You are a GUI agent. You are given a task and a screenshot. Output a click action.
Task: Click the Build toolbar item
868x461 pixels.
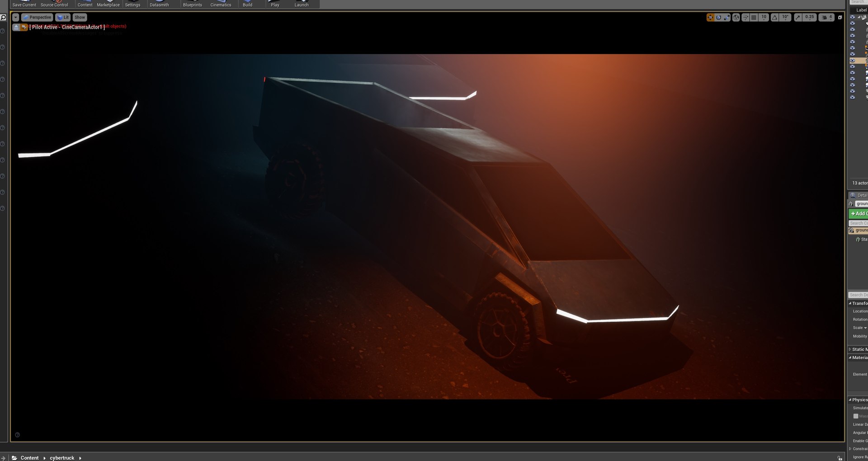point(247,4)
